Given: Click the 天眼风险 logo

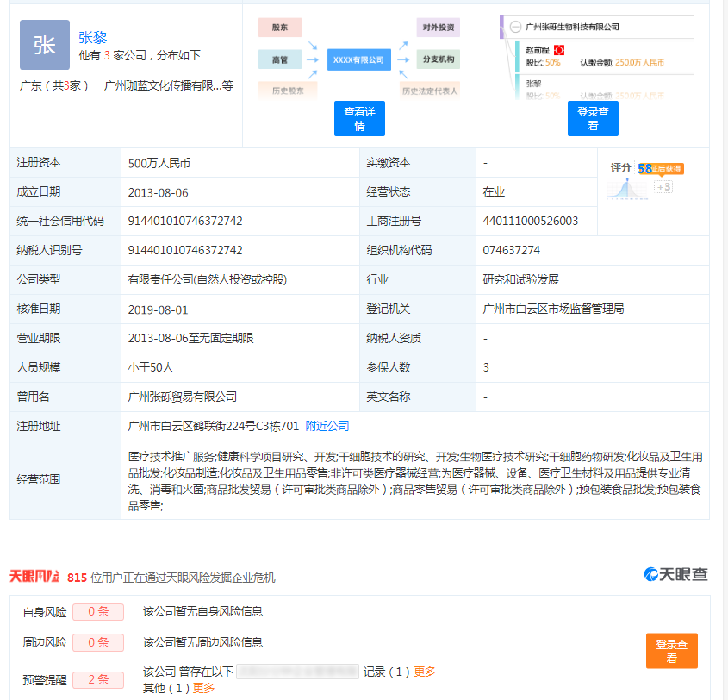Looking at the screenshot, I should [34, 576].
